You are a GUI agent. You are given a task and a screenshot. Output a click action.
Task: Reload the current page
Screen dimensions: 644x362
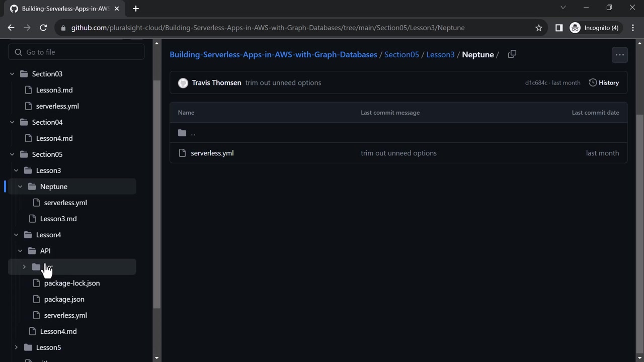[43, 28]
